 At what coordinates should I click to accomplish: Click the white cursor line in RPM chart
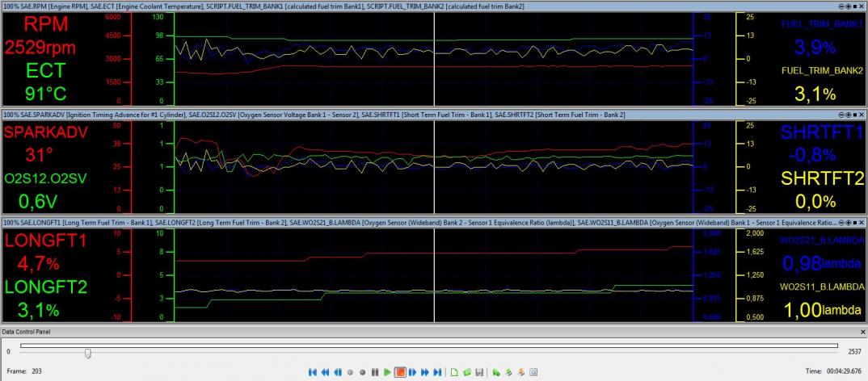point(435,59)
